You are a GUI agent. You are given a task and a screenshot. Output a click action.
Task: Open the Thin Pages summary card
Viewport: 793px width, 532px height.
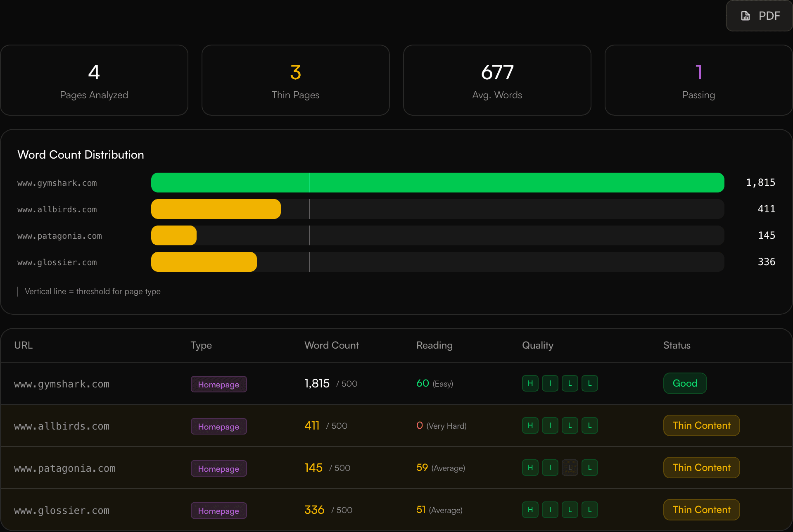click(295, 80)
